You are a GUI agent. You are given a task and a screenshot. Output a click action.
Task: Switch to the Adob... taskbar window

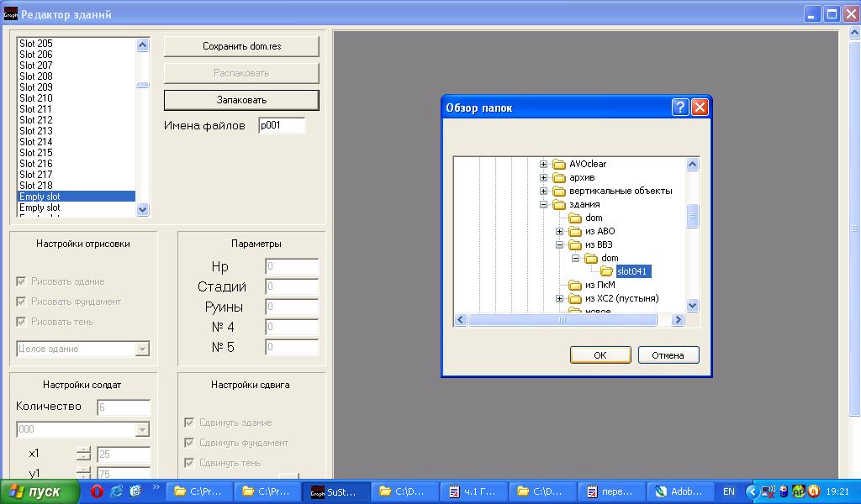[x=679, y=492]
